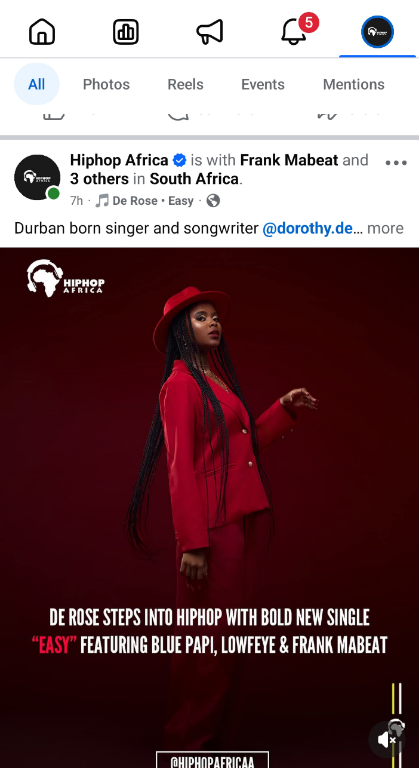Switch to the Events tab
This screenshot has width=419, height=768.
(x=263, y=84)
